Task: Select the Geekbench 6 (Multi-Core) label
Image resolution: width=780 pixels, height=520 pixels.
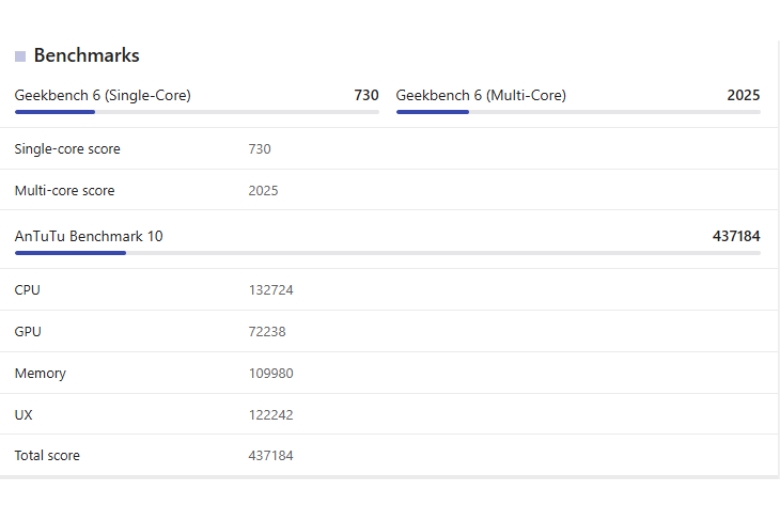Action: pos(481,95)
